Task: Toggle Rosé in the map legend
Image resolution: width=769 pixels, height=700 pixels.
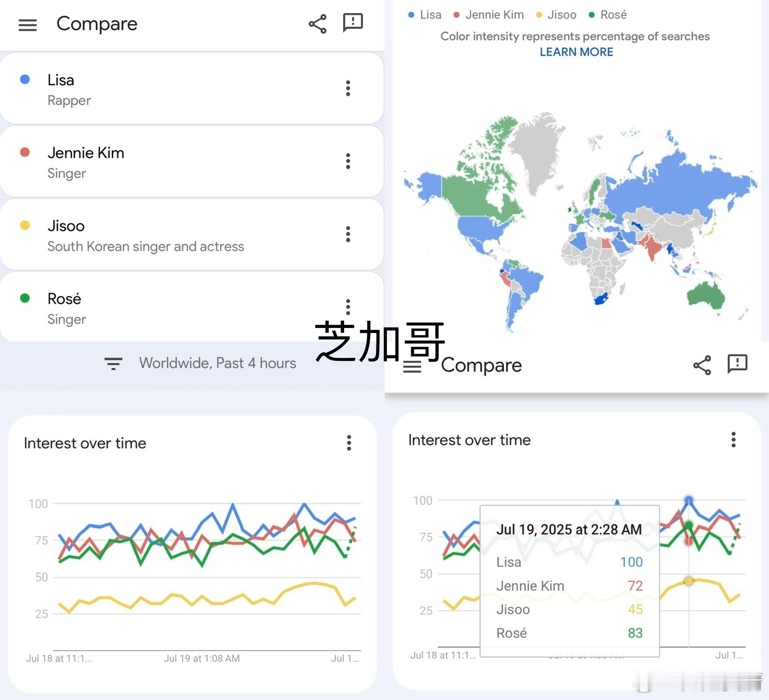Action: pos(608,15)
